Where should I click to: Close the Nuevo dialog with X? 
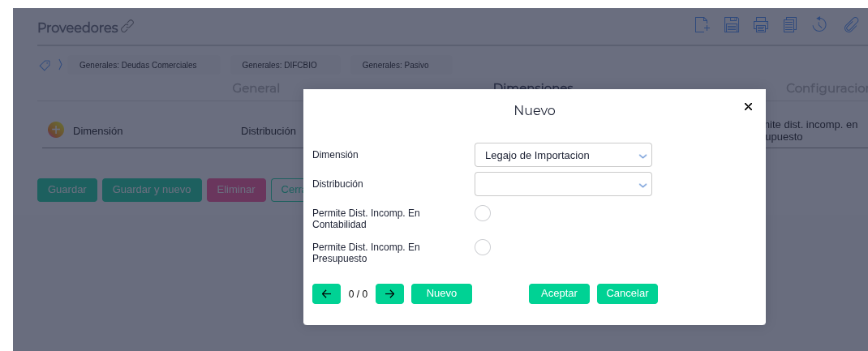748,106
